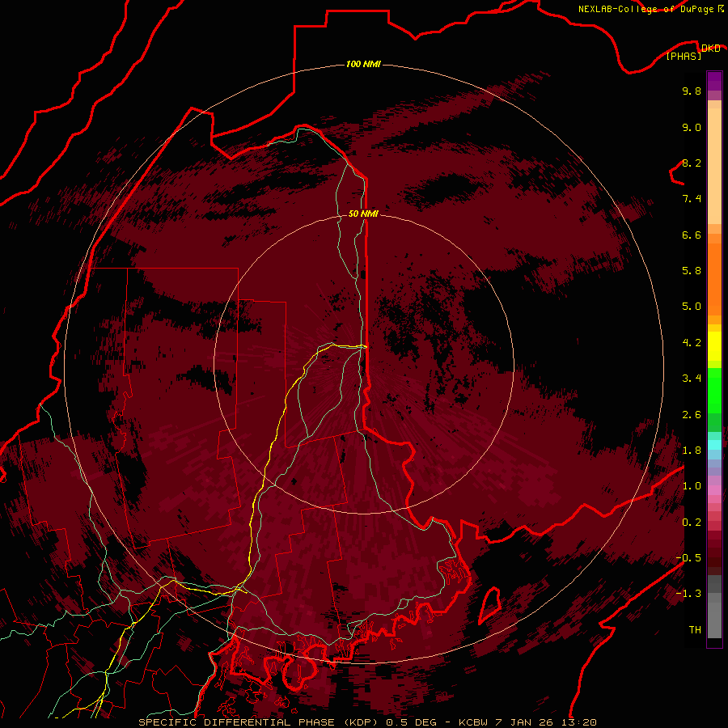Click the pale peach colorbar segment
The image size is (728, 728).
pos(714,167)
